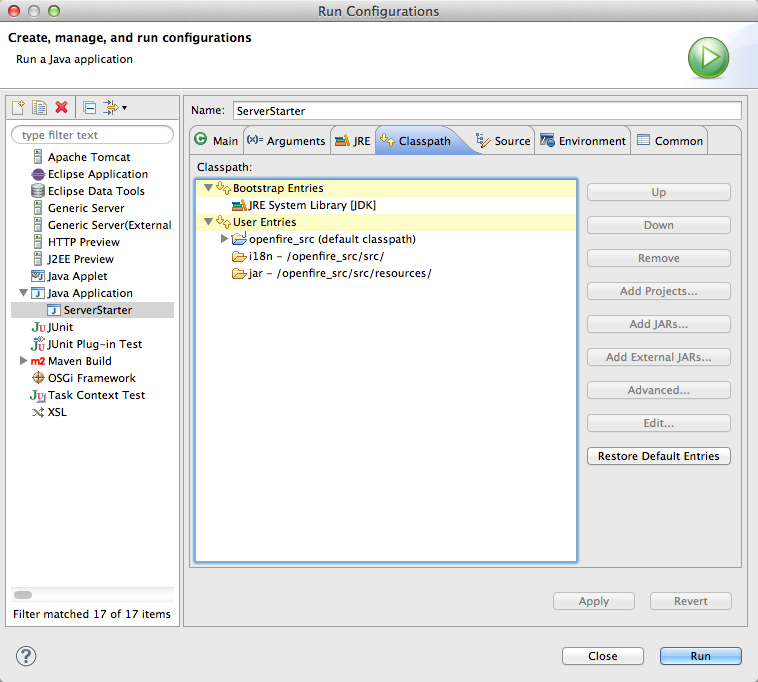Click the green Run icon in header
This screenshot has width=758, height=682.
click(x=708, y=57)
